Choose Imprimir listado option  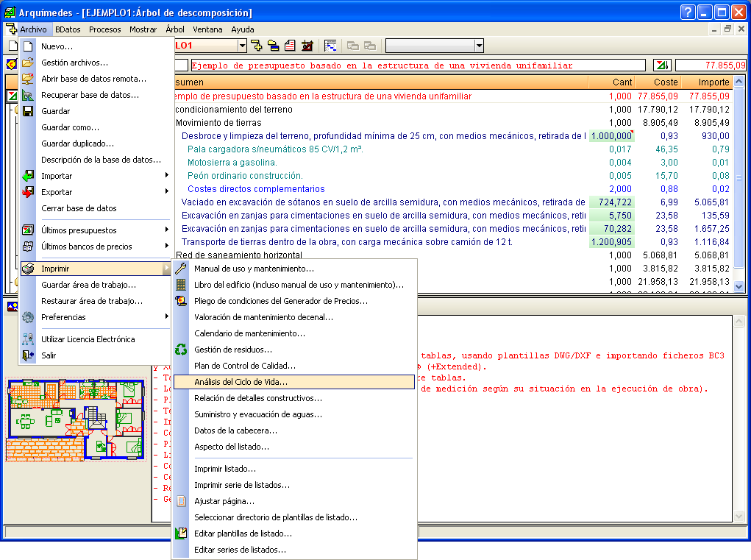pyautogui.click(x=225, y=469)
